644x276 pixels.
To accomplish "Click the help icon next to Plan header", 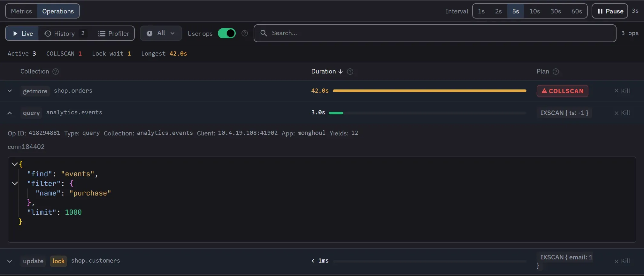I will pos(556,72).
